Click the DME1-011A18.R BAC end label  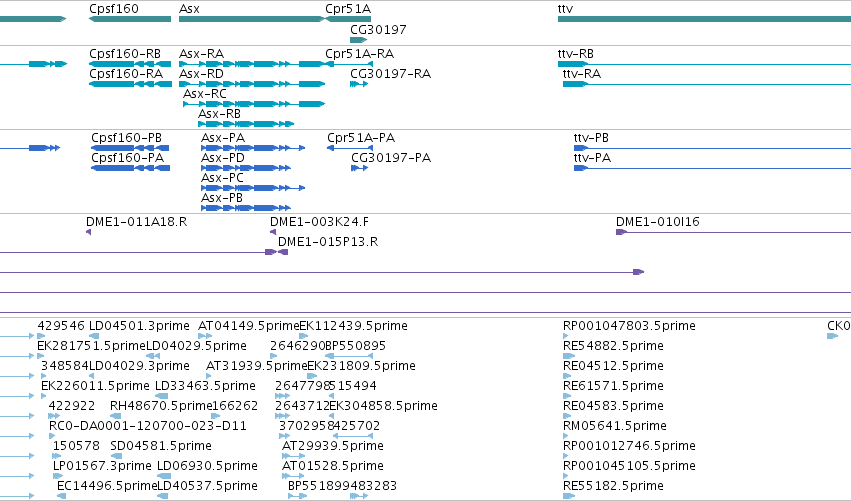click(136, 222)
